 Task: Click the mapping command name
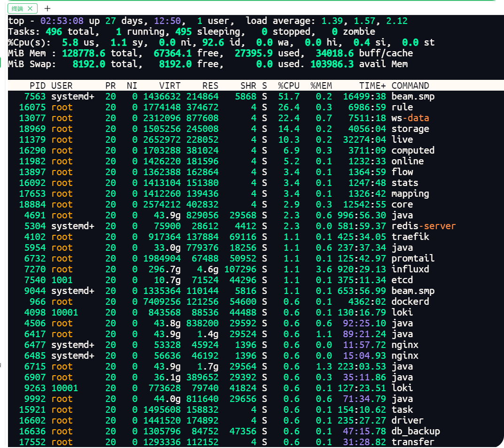410,194
